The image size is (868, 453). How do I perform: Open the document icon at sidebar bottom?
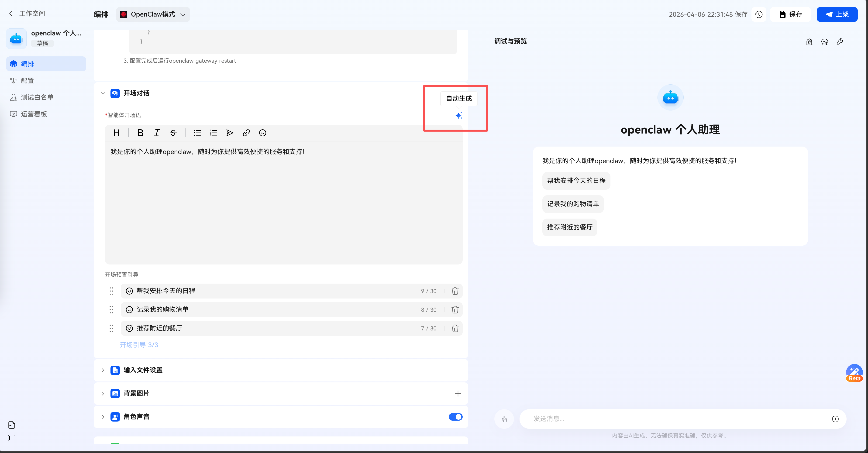pos(12,425)
